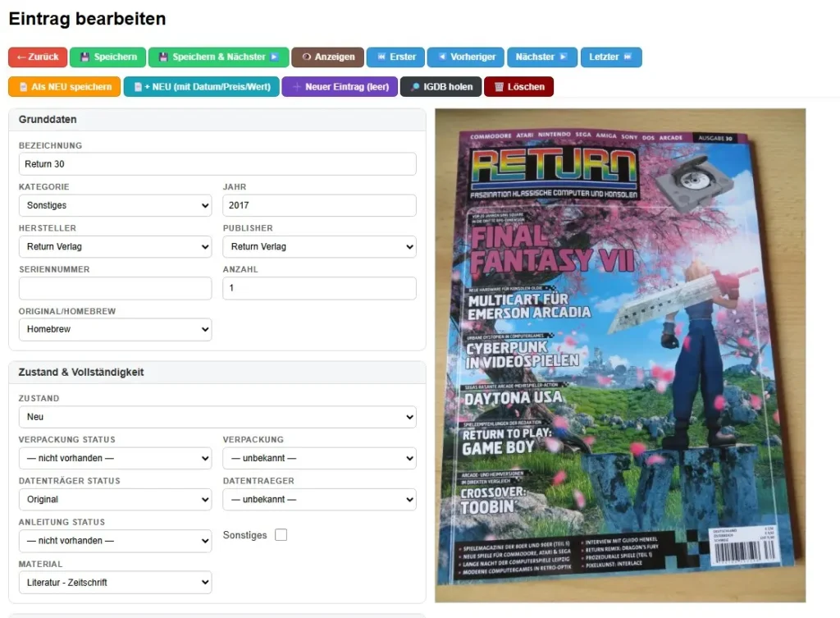Click the page icon on NEU (mit Datum/Preis/Wert)
The image size is (840, 618).
point(138,87)
